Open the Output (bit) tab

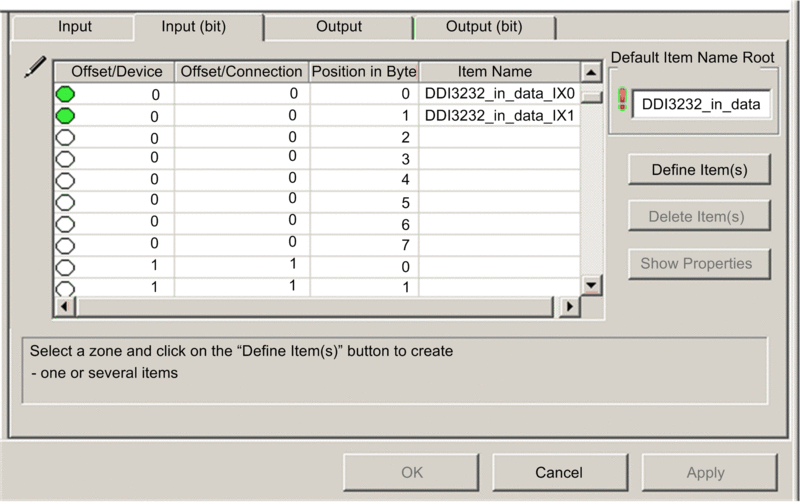pyautogui.click(x=483, y=27)
